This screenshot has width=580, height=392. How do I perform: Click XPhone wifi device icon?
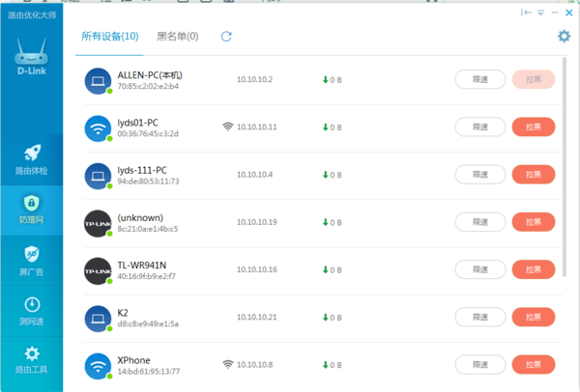[x=98, y=366]
